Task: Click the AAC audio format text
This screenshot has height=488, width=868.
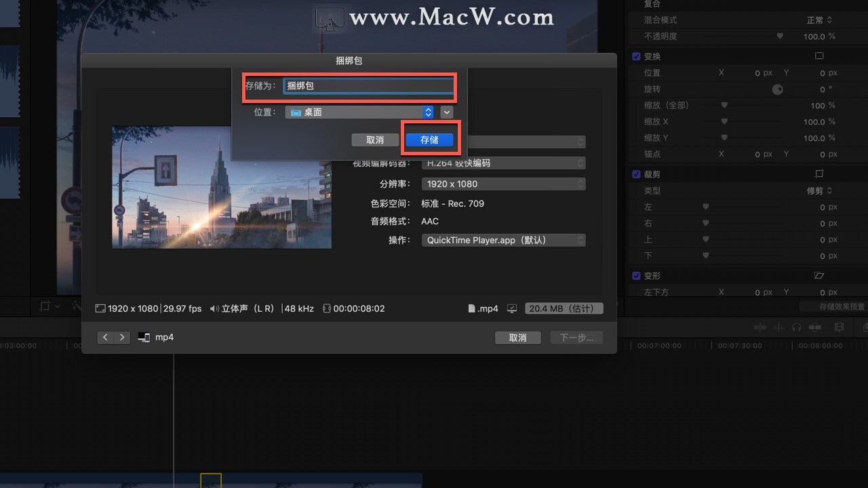Action: pyautogui.click(x=430, y=221)
